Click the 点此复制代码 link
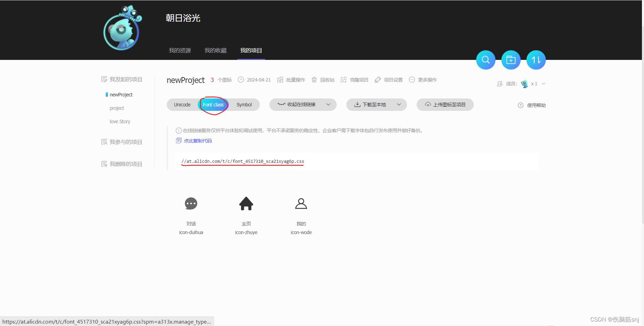This screenshot has height=326, width=644. click(198, 140)
